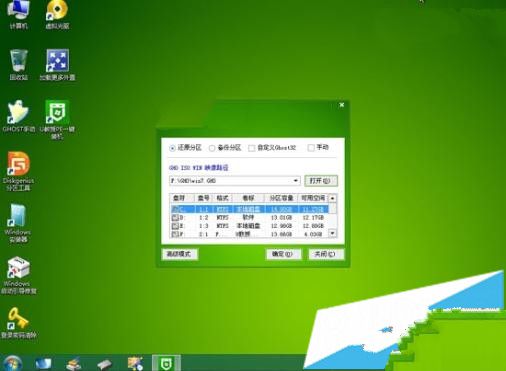Open the Windows Start orb
The image size is (506, 371).
click(x=12, y=363)
